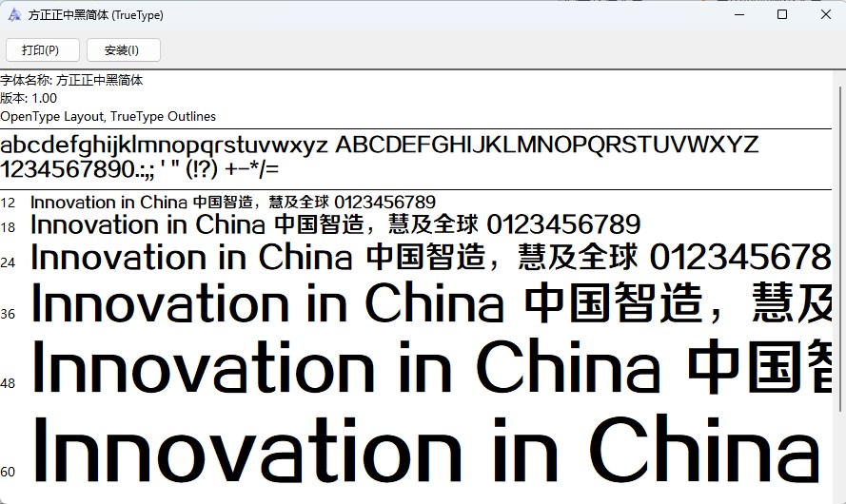Click the size 36 sample text line
Screen dimensions: 846x504
point(431,303)
